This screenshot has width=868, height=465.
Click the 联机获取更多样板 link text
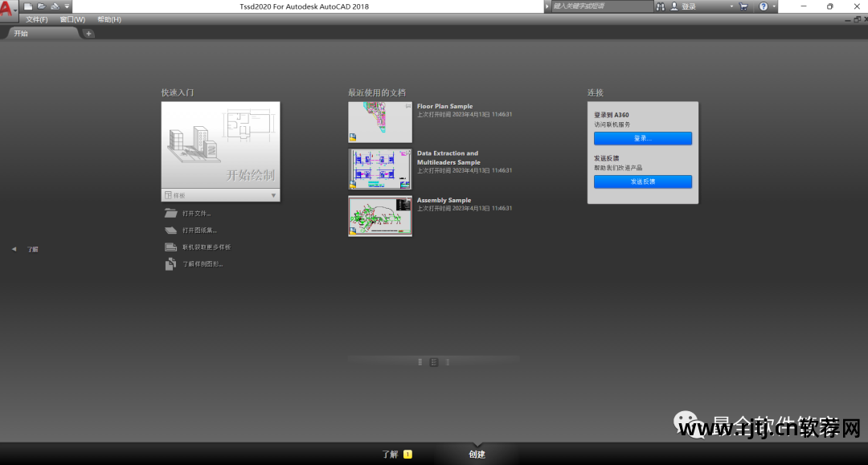[x=207, y=247]
